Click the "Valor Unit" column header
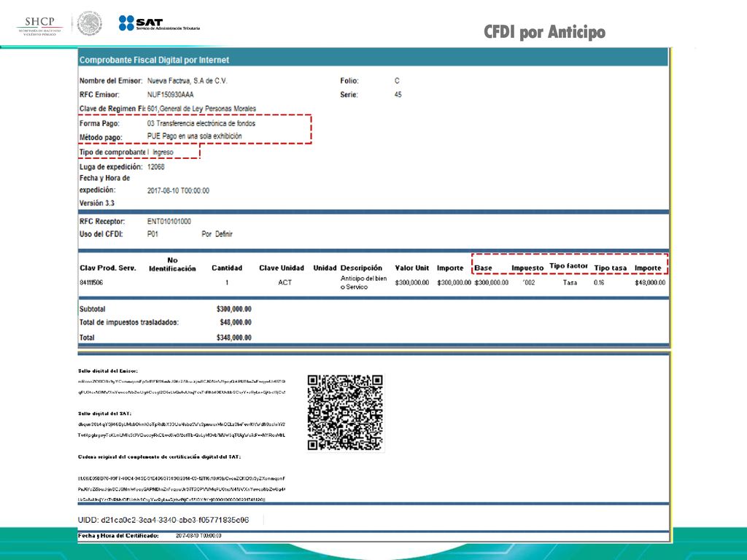The image size is (747, 560). pyautogui.click(x=412, y=268)
